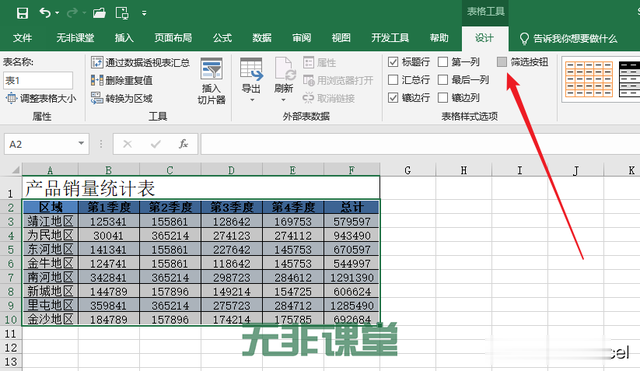Select column H header
Image resolution: width=640 pixels, height=371 pixels.
[464, 170]
